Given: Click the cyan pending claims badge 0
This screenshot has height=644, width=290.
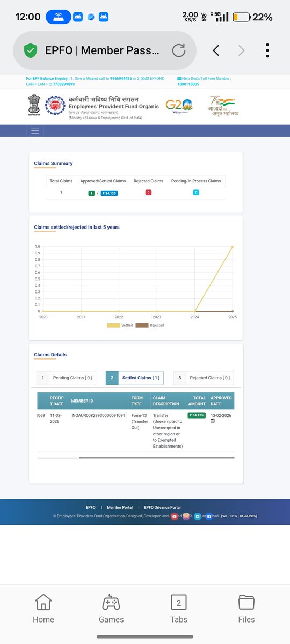Looking at the screenshot, I should (196, 192).
